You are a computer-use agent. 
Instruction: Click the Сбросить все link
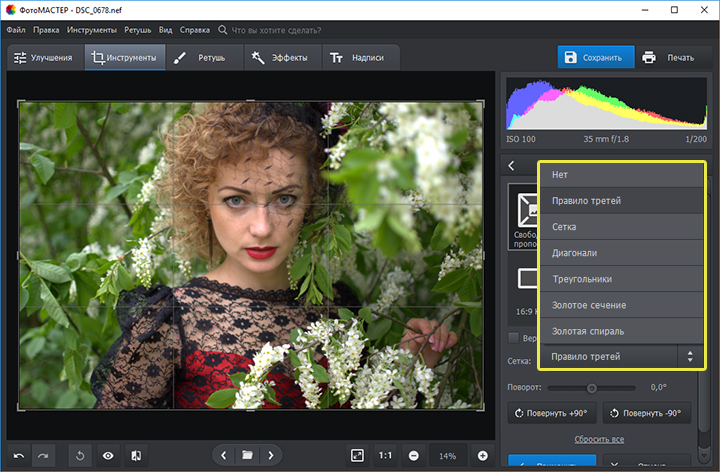pyautogui.click(x=599, y=439)
